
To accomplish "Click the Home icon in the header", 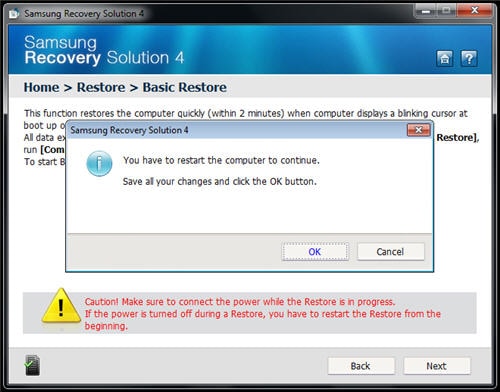I will pos(444,59).
